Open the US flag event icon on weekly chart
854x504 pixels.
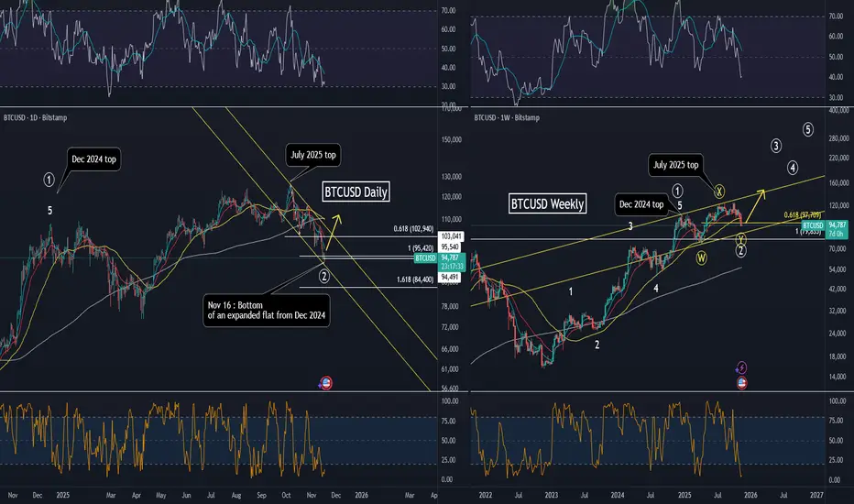click(741, 383)
